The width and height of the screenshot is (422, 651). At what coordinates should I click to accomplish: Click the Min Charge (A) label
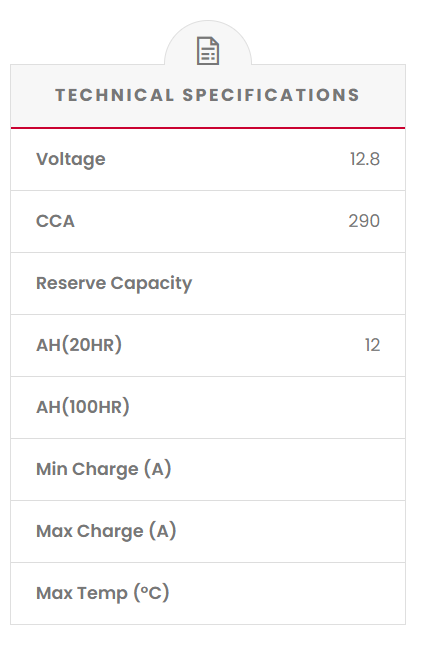click(x=103, y=469)
